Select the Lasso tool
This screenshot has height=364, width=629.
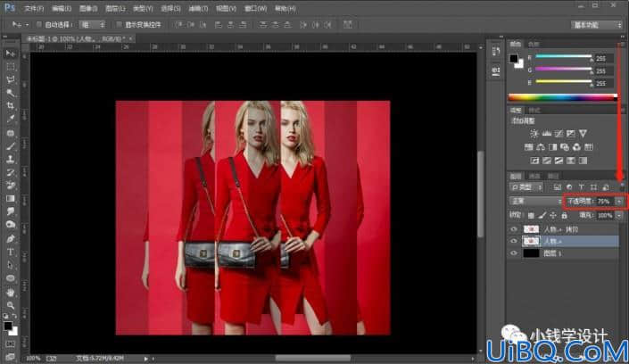pos(11,80)
